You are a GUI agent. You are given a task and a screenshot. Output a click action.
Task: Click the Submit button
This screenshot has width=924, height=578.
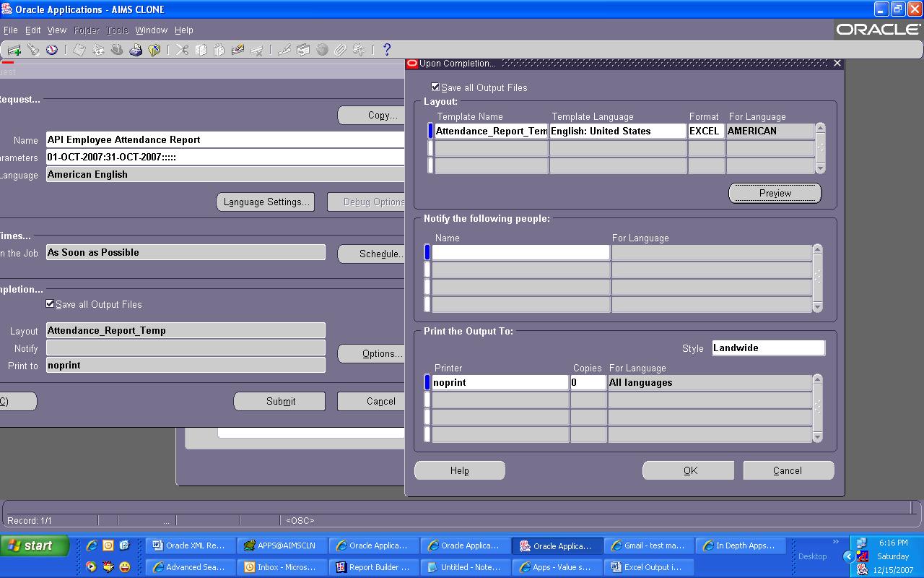[280, 401]
